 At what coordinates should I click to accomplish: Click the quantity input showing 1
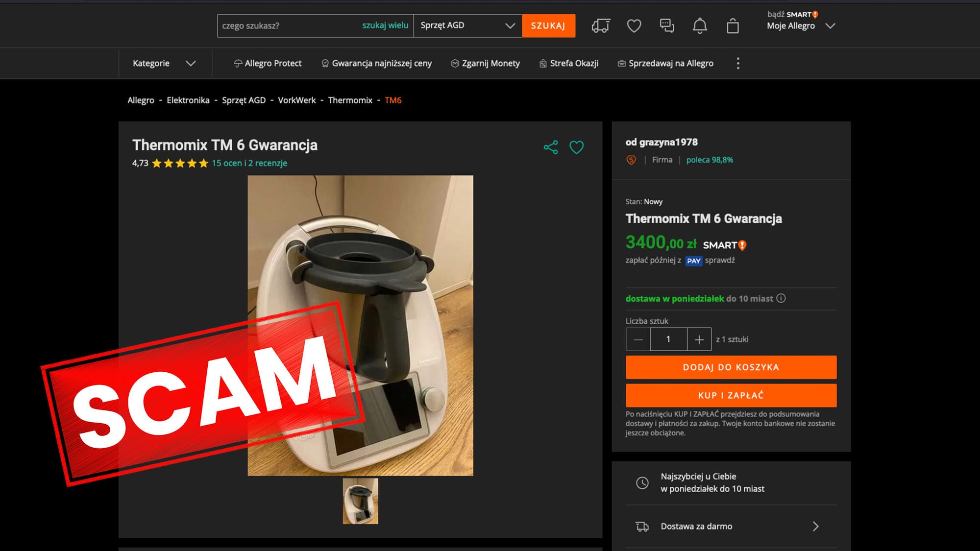tap(668, 339)
